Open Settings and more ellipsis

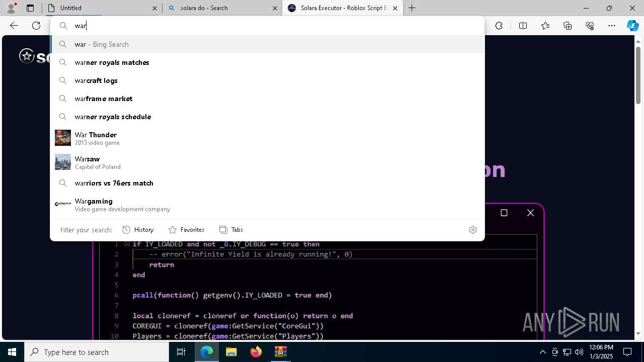tap(612, 26)
